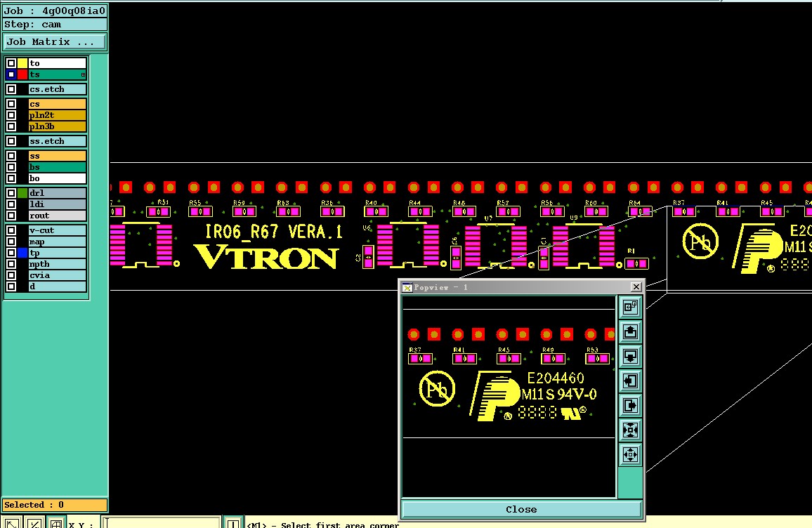This screenshot has height=528, width=812.
Task: Select the mpth layer name
Action: (57, 264)
